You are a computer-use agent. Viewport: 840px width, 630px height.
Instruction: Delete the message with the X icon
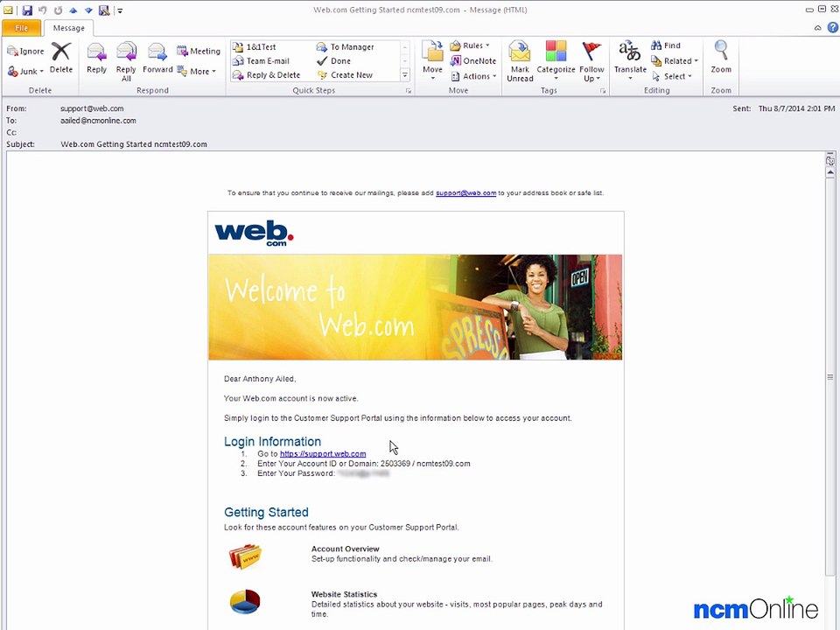click(x=61, y=58)
